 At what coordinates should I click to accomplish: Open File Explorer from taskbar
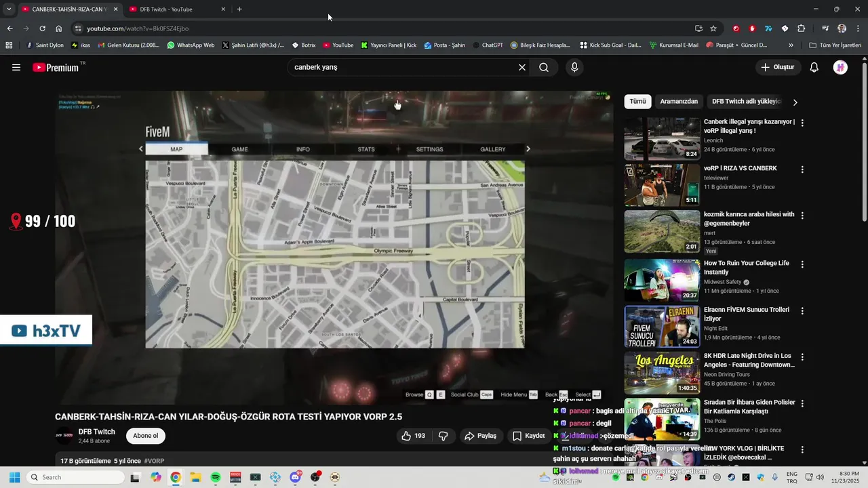click(x=195, y=477)
